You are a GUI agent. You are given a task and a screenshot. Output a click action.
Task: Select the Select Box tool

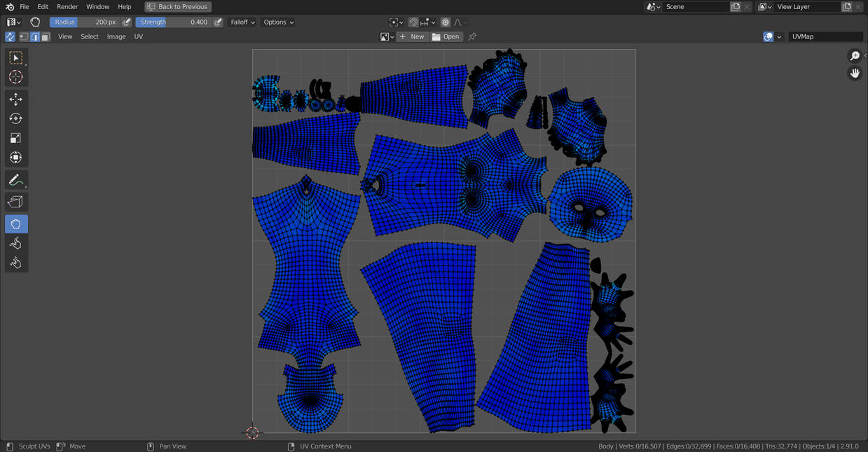16,57
